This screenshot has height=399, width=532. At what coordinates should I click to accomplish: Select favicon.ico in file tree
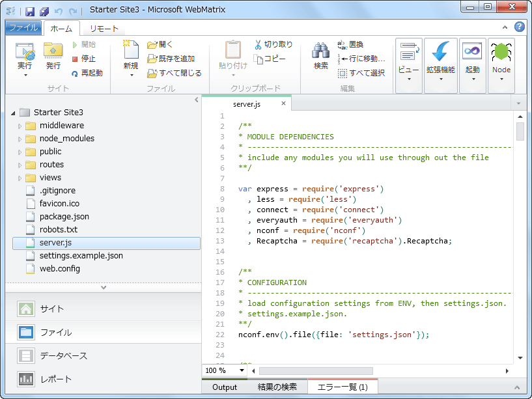(59, 204)
